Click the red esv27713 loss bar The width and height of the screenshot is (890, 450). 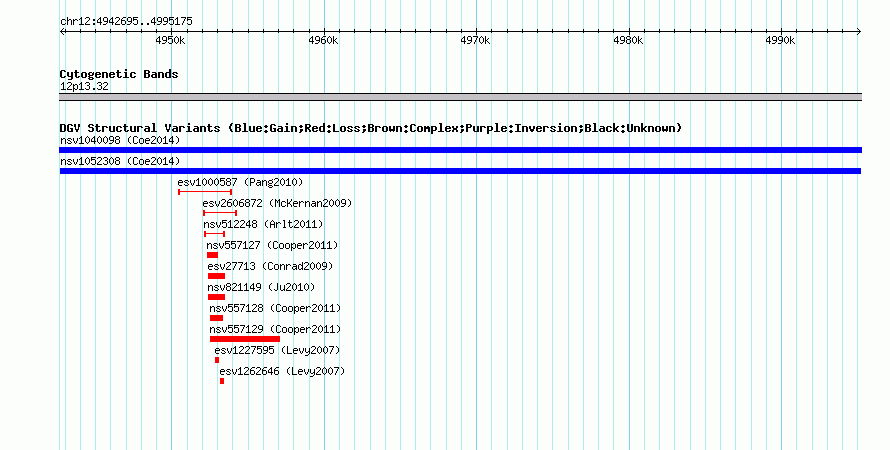[x=216, y=276]
